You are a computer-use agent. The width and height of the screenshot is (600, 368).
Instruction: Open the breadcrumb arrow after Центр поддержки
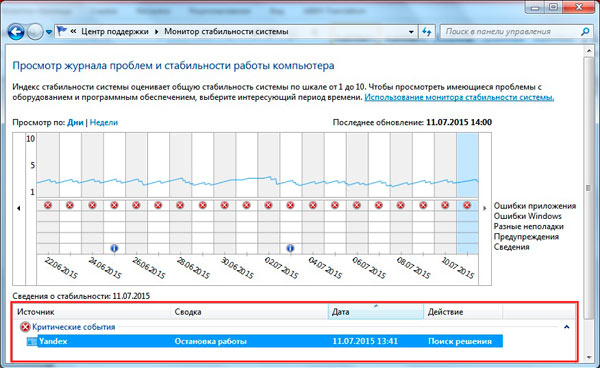coord(156,32)
